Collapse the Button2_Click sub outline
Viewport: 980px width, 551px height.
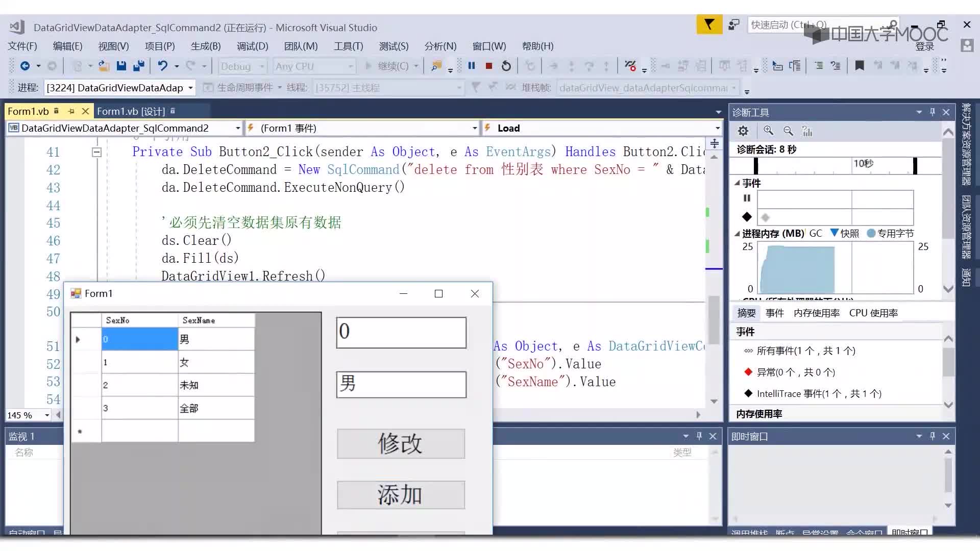[96, 152]
